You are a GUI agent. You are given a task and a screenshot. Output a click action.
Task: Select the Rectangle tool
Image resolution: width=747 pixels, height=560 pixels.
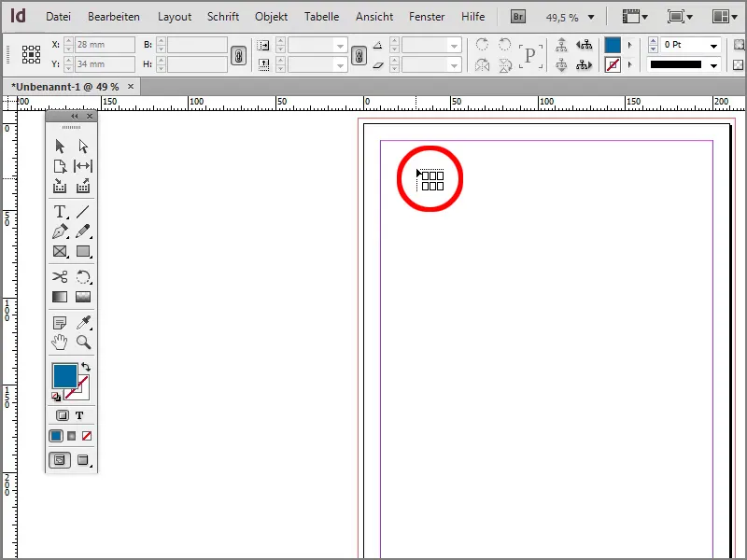coord(83,251)
